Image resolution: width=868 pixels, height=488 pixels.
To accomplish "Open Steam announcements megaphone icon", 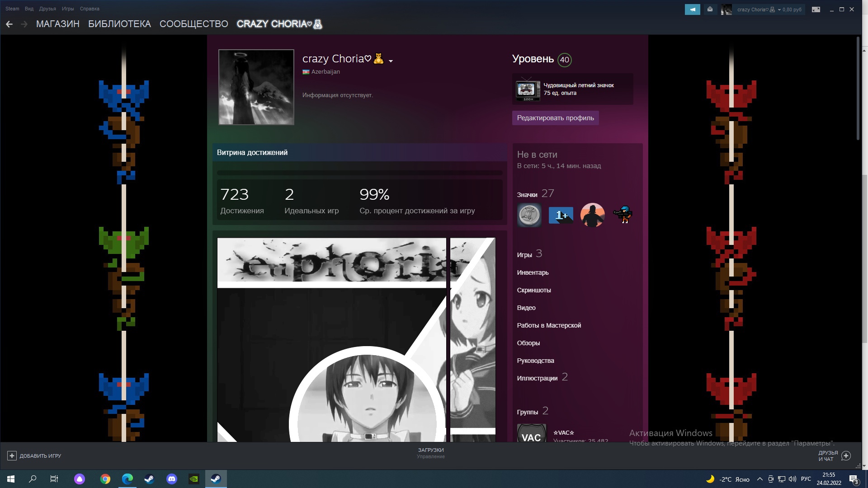I will tap(692, 9).
